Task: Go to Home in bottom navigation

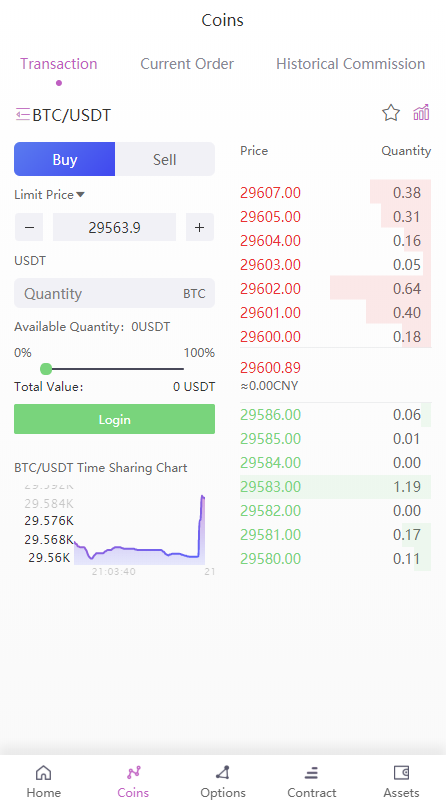Action: [44, 781]
